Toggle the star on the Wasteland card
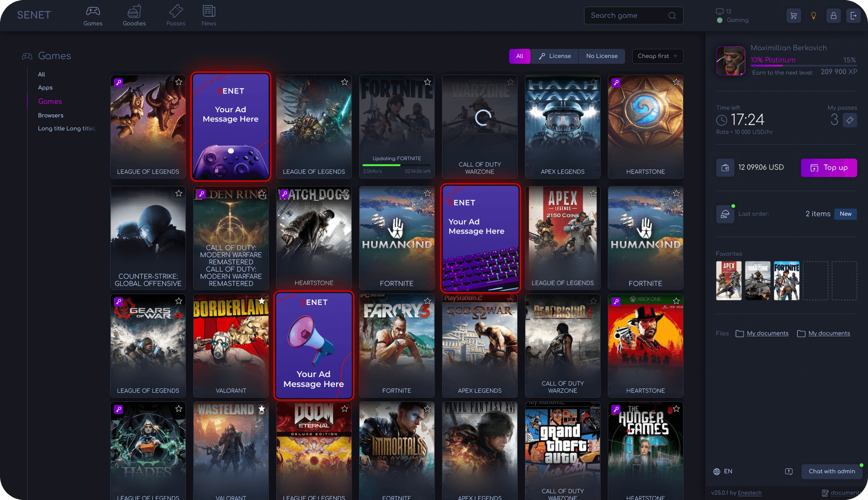Image resolution: width=868 pixels, height=500 pixels. [261, 409]
